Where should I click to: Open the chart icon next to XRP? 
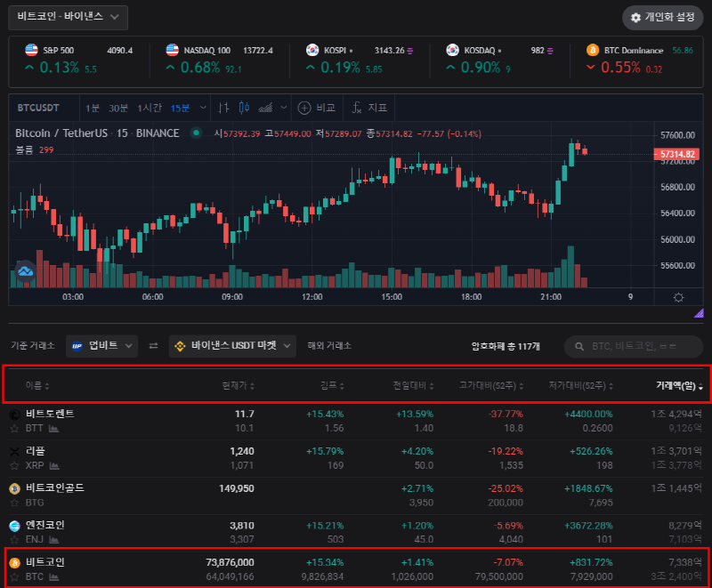[54, 465]
